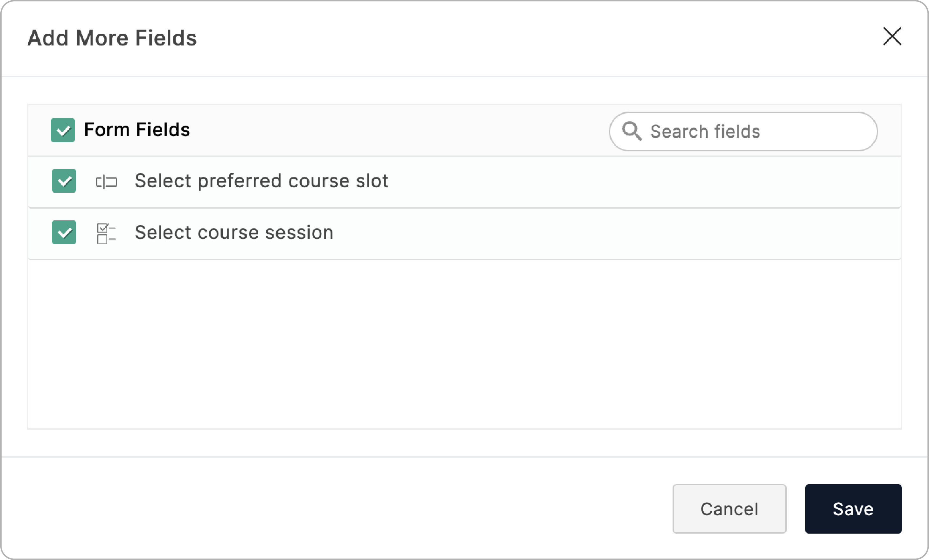Uncheck the Select course session checkbox
Screen dimensions: 929x560
64,232
